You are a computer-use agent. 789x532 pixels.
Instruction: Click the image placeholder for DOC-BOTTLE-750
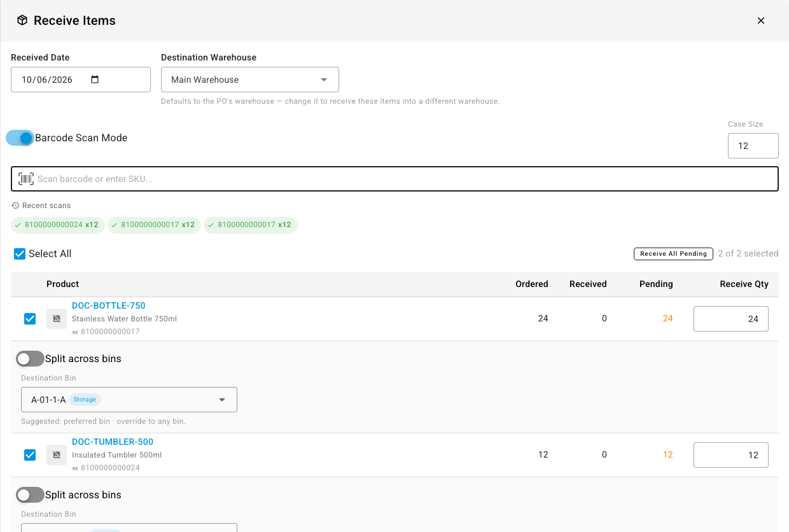[x=57, y=319]
